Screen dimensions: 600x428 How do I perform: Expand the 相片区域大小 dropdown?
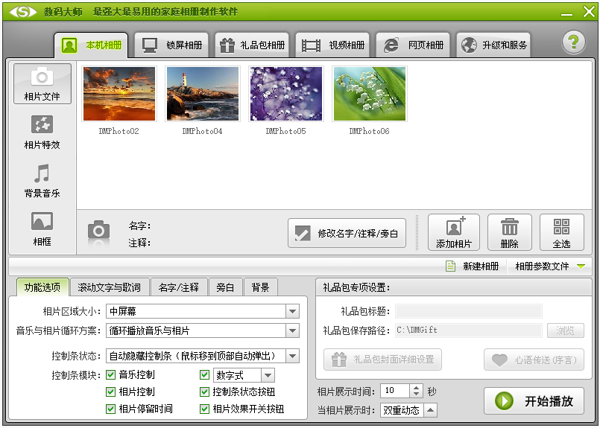pyautogui.click(x=292, y=311)
